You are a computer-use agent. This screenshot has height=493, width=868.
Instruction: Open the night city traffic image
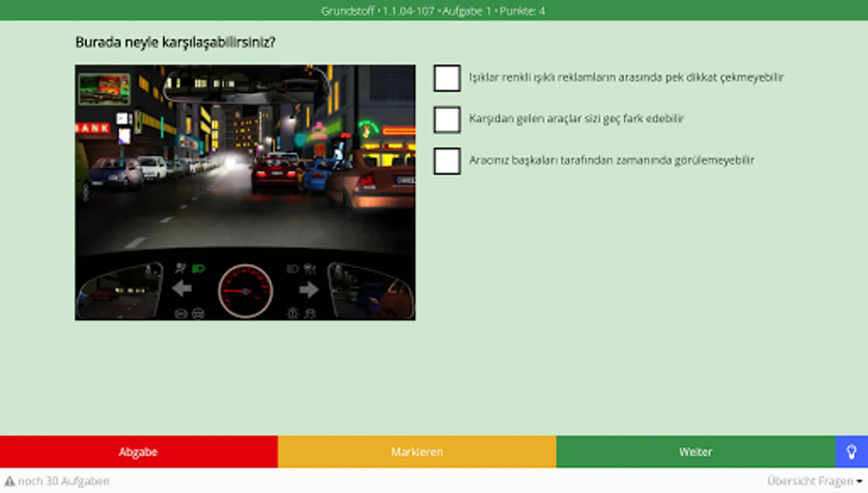[245, 192]
